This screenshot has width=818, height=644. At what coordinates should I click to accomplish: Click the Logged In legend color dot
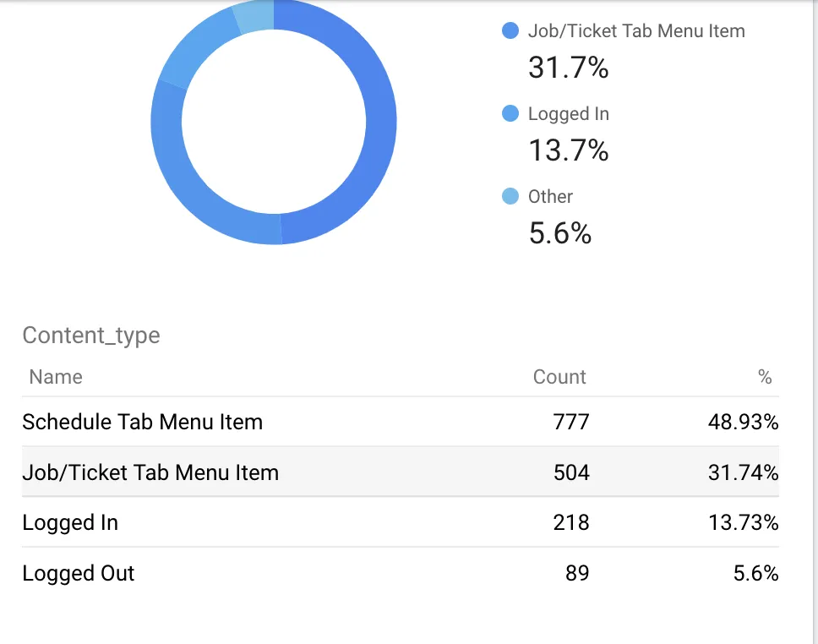510,114
